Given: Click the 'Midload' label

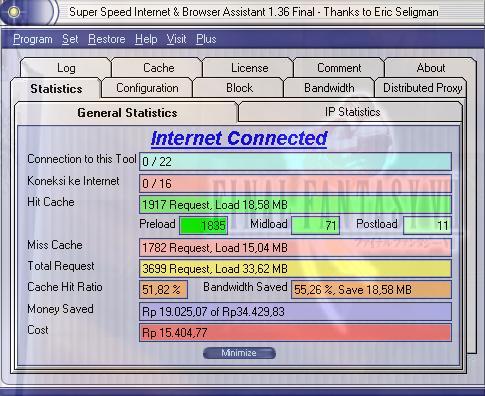Looking at the screenshot, I should click(x=269, y=224).
